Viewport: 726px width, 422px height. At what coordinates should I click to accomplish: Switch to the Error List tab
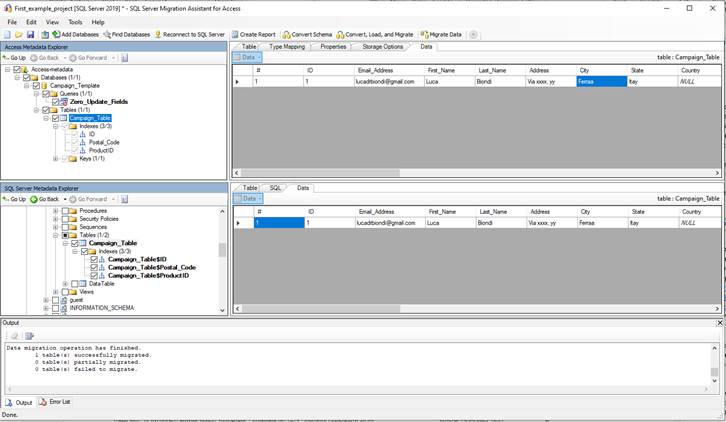click(x=55, y=402)
